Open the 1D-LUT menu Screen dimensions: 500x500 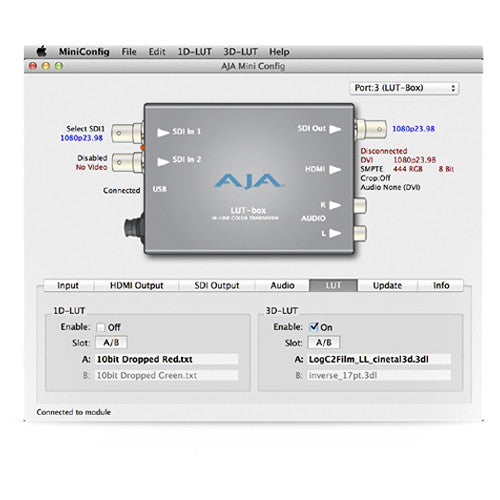[x=195, y=52]
